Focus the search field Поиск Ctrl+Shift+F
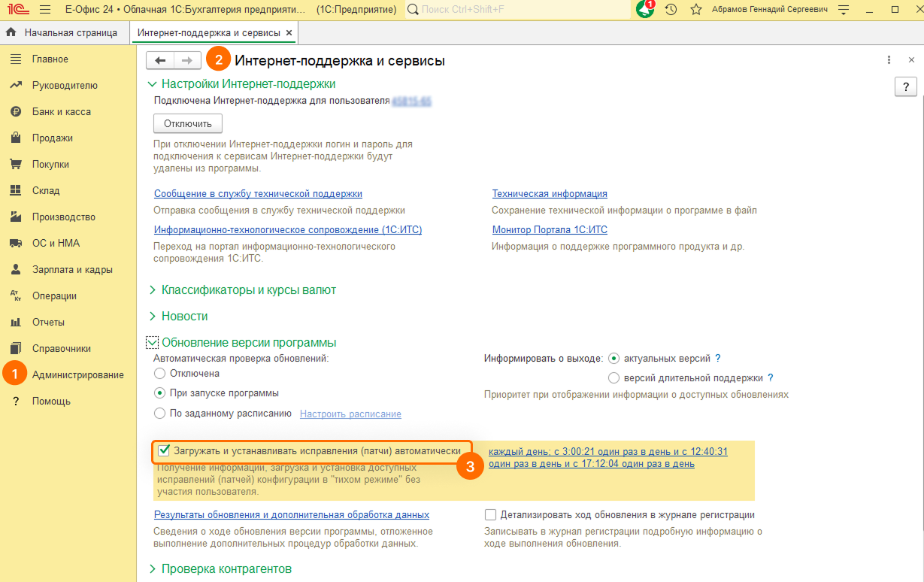The height and width of the screenshot is (582, 924). [519, 10]
